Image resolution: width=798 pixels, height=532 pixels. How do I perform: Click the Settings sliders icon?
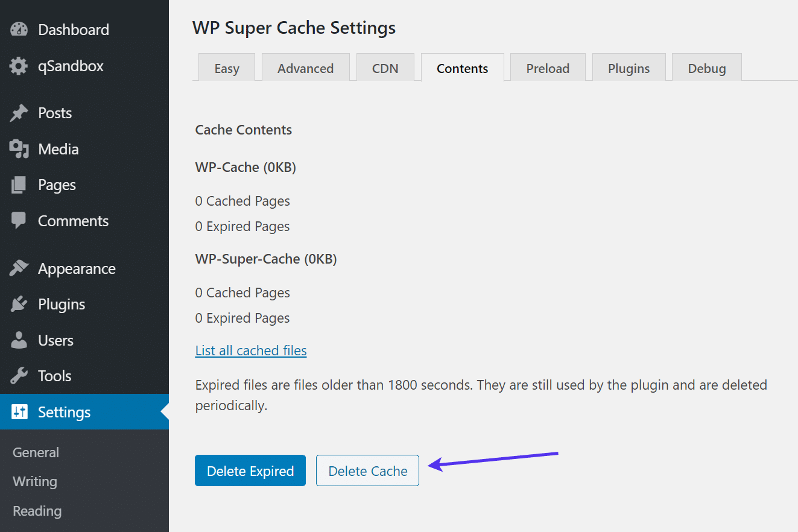[x=19, y=411]
